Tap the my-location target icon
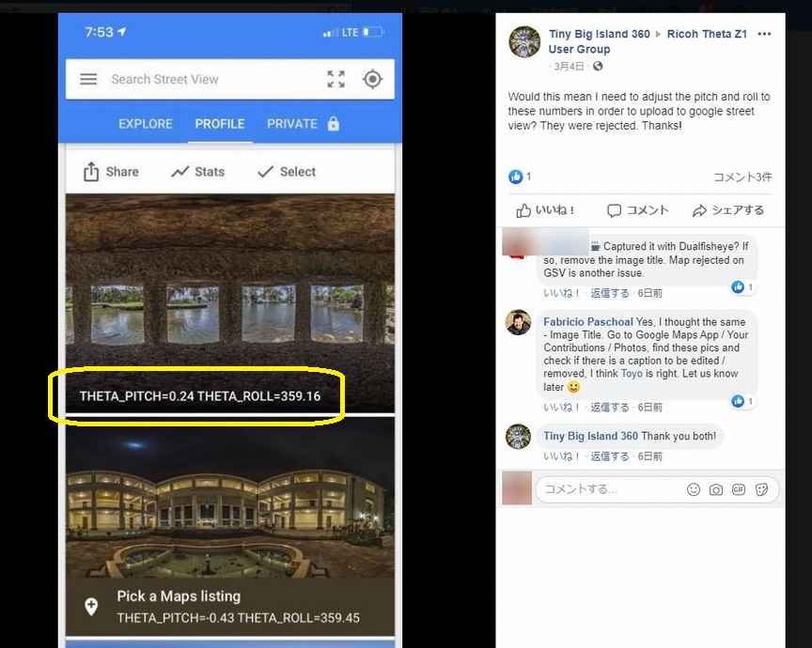This screenshot has width=812, height=648. pyautogui.click(x=373, y=79)
